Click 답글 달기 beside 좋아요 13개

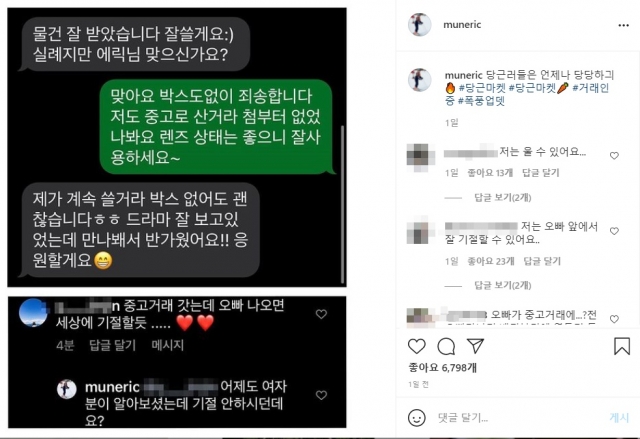540,173
